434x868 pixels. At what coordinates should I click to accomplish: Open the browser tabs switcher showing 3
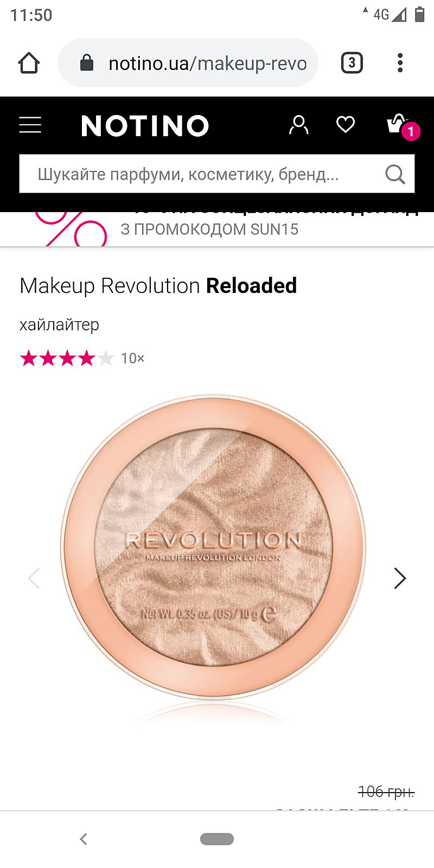pos(352,63)
